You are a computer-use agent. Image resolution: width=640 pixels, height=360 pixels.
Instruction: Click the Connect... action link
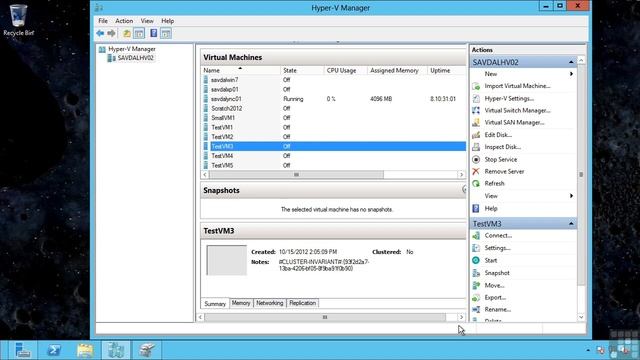click(x=498, y=236)
